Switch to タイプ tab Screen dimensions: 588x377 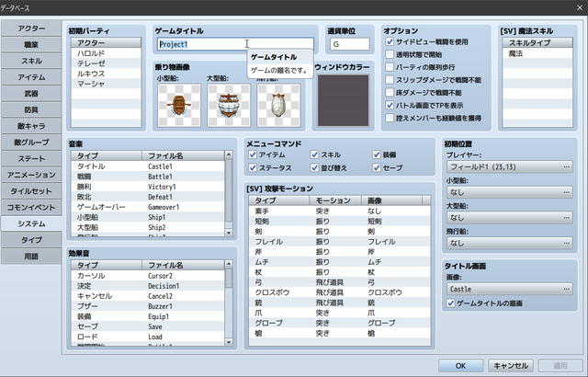point(31,240)
